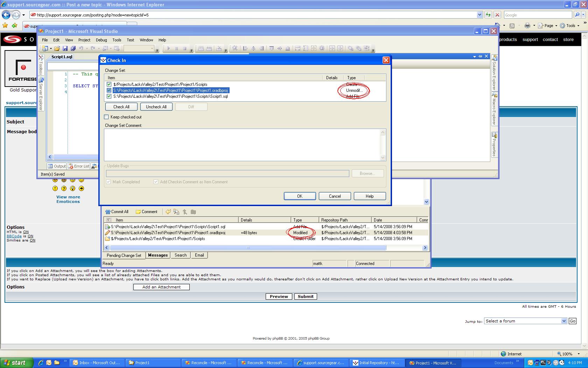Uncheck the Script1.sql change set item

tap(109, 96)
